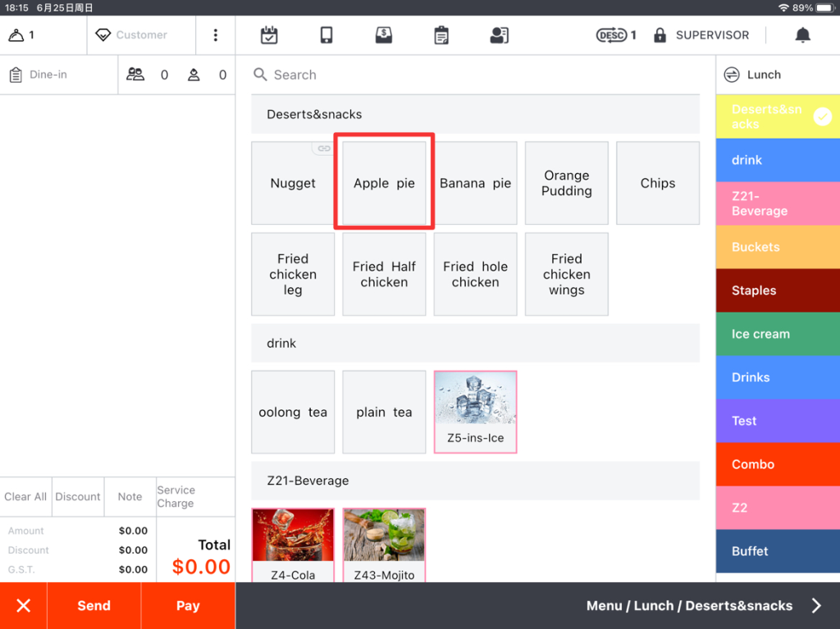Add Apple pie to the order
This screenshot has width=840, height=629.
pos(384,183)
